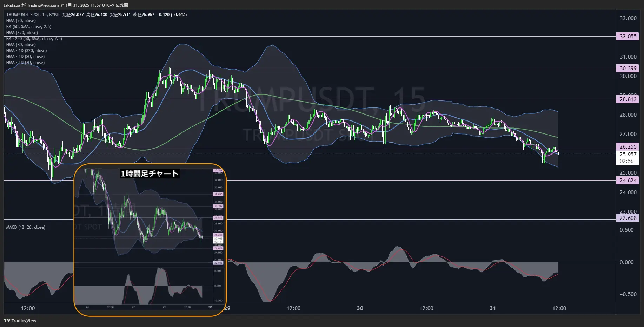The image size is (644, 327).
Task: Click the 22.608 horizontal line price label
Action: (628, 218)
